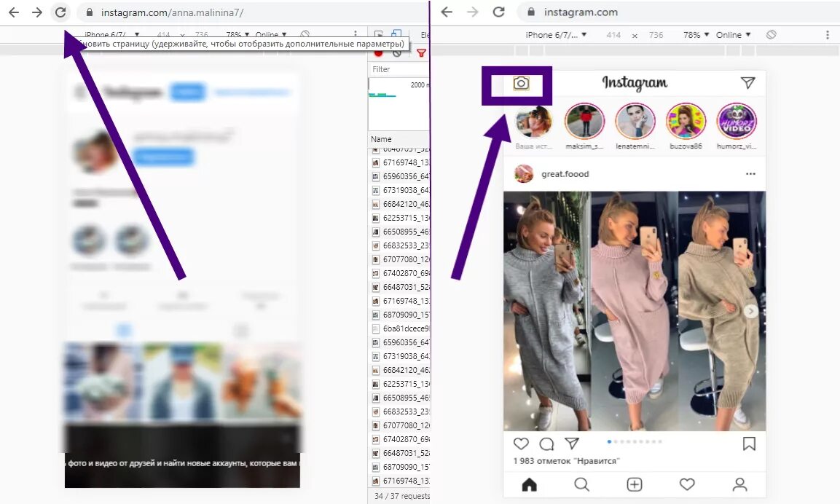
Task: Click the '34 / 37 requests' status text
Action: 401,496
